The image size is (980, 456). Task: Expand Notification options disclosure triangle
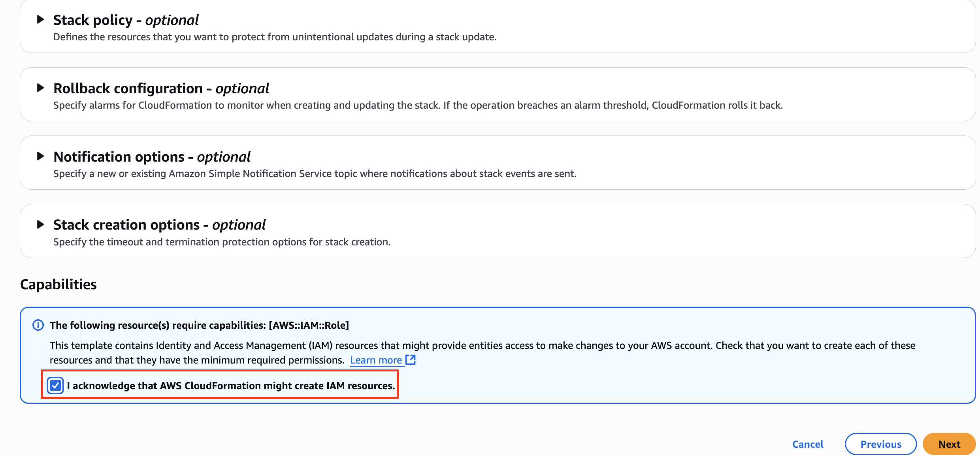40,156
